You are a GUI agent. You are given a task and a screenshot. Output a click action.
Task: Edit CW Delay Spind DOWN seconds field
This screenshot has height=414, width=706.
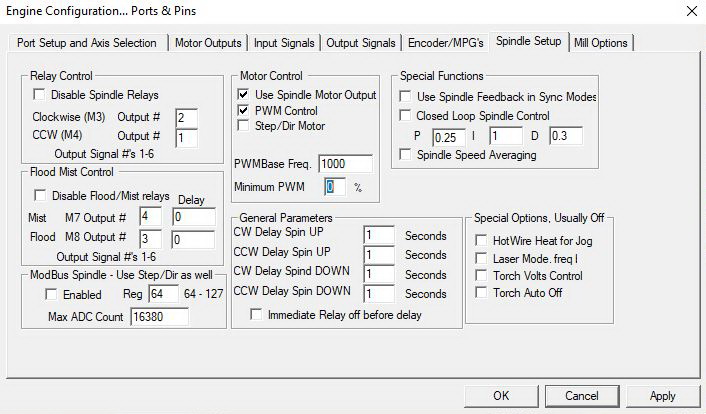pos(379,274)
